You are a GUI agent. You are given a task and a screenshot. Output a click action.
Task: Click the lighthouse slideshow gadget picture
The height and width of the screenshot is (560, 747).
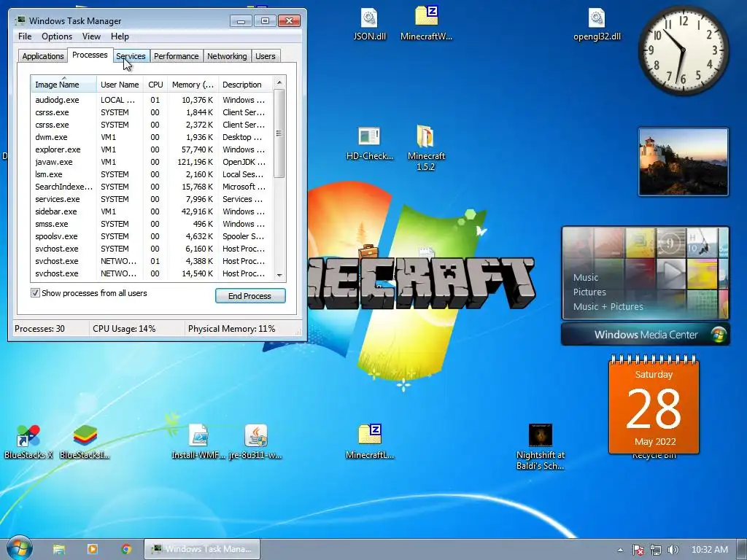coord(683,161)
